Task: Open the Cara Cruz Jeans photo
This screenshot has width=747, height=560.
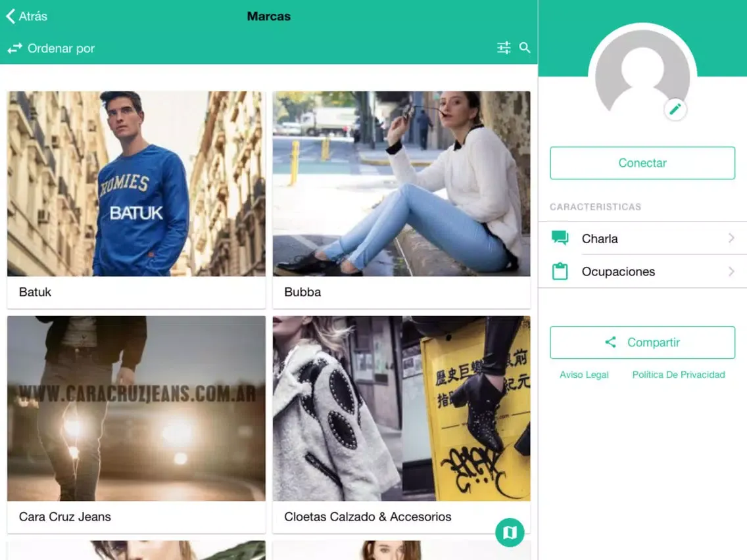Action: [136, 408]
